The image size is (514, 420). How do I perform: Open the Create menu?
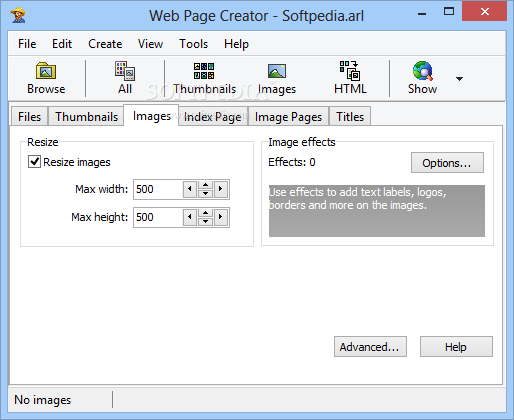click(105, 44)
